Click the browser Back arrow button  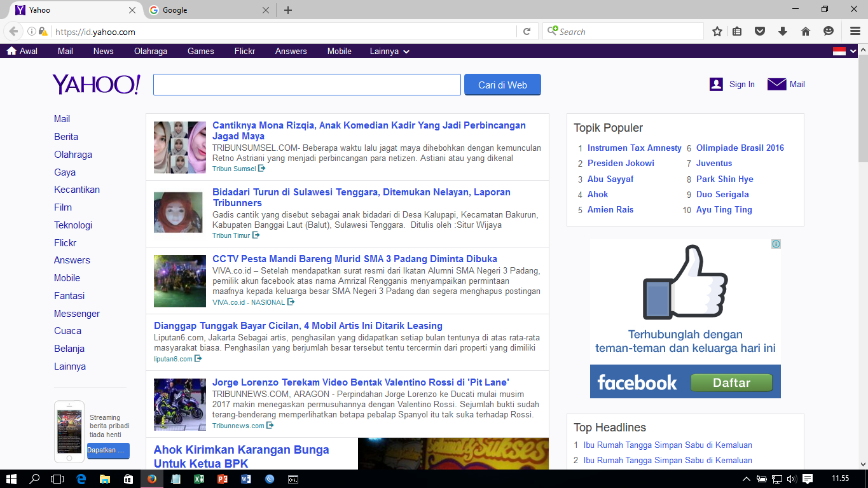[13, 31]
